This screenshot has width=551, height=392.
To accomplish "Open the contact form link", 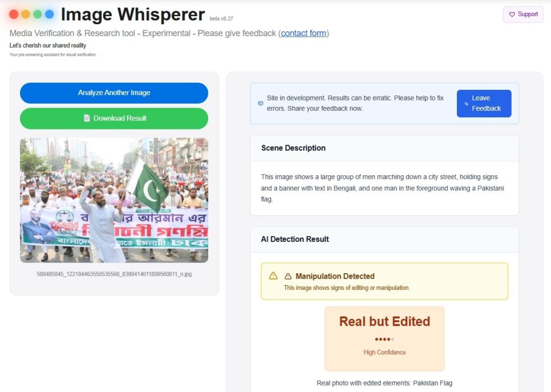I will click(303, 33).
